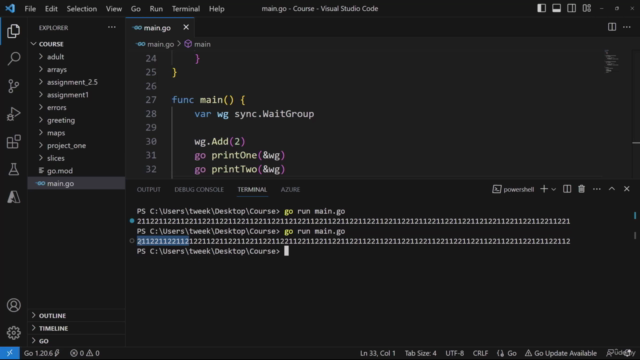Split the editor right
This screenshot has height=360, width=640.
(612, 27)
